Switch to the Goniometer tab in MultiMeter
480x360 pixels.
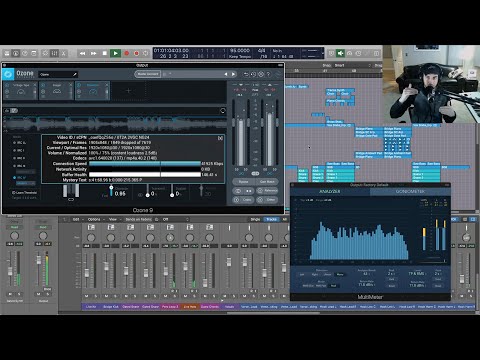coord(410,191)
